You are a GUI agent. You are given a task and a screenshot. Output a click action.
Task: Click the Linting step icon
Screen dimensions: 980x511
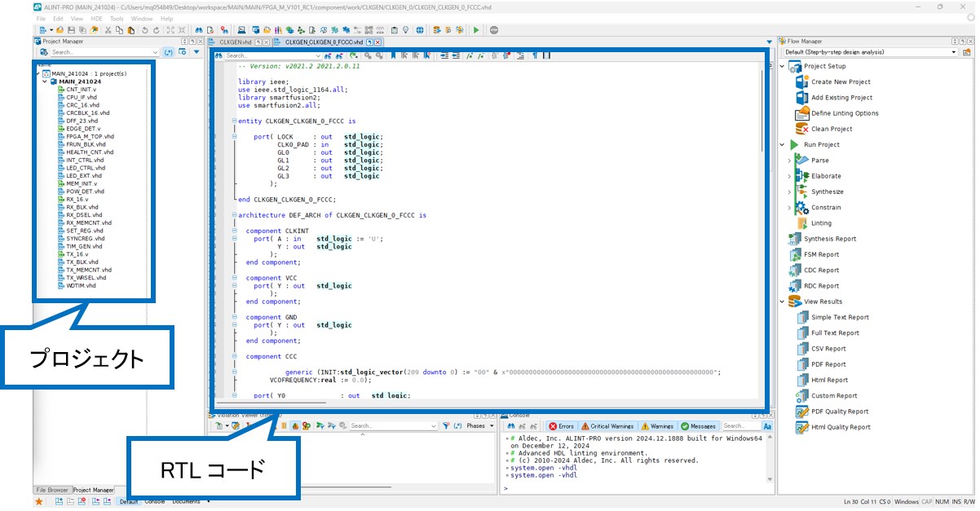tap(801, 222)
